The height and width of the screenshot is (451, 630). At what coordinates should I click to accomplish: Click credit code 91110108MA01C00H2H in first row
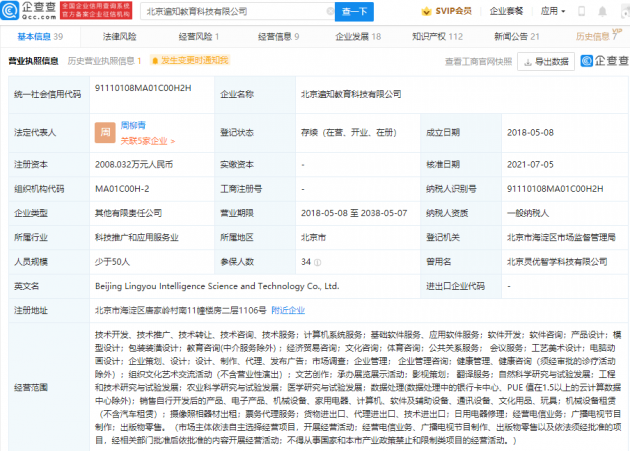(143, 88)
